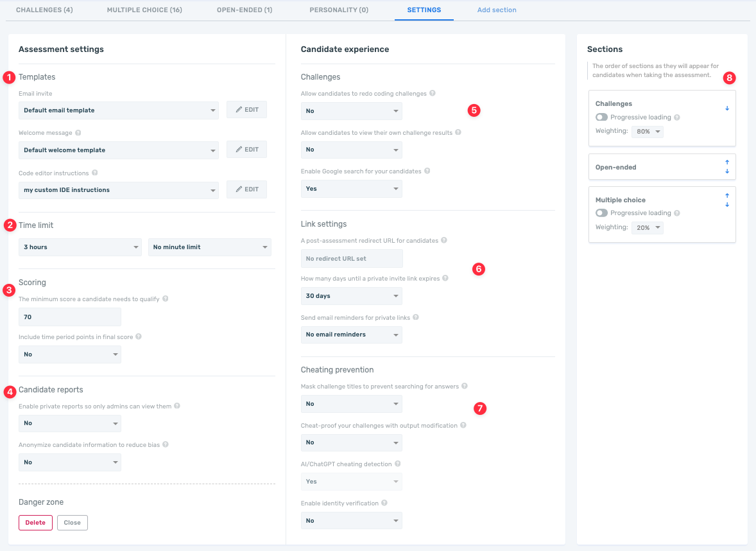This screenshot has height=551, width=756.
Task: Click the red Delete button
Action: point(35,523)
